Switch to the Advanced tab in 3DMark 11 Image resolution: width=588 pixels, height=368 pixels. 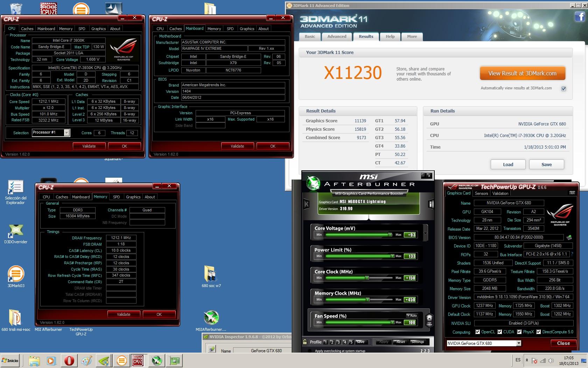coord(337,36)
